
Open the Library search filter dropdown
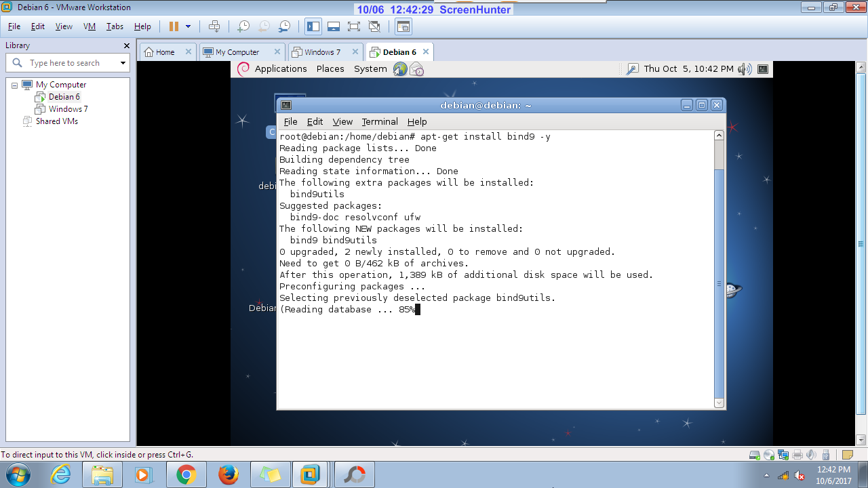123,63
